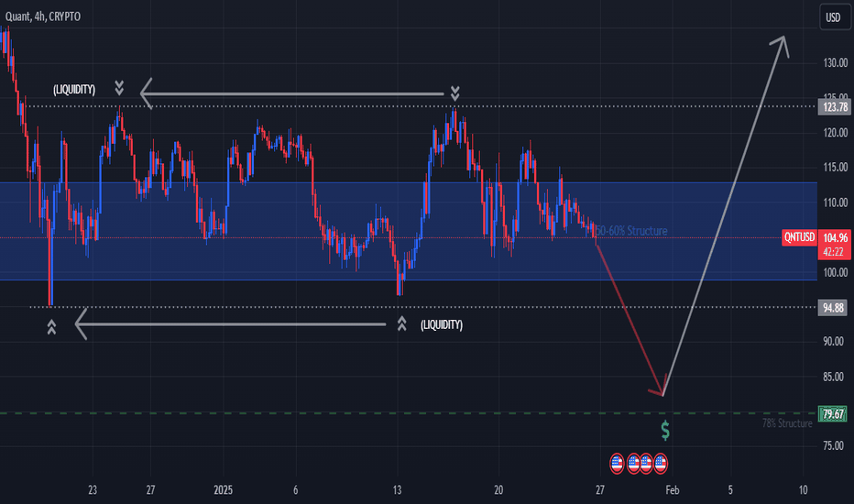The width and height of the screenshot is (854, 504).
Task: Select the 123.78 price level label
Action: 833,107
